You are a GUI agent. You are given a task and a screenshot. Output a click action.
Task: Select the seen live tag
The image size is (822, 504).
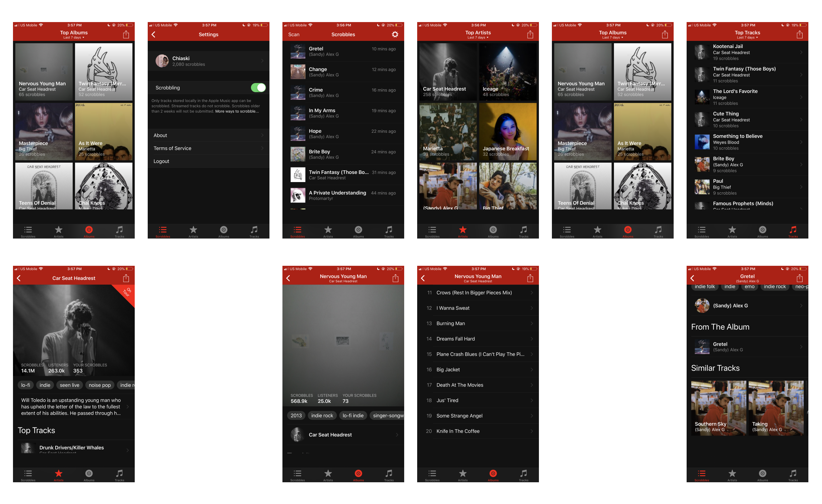(x=69, y=385)
